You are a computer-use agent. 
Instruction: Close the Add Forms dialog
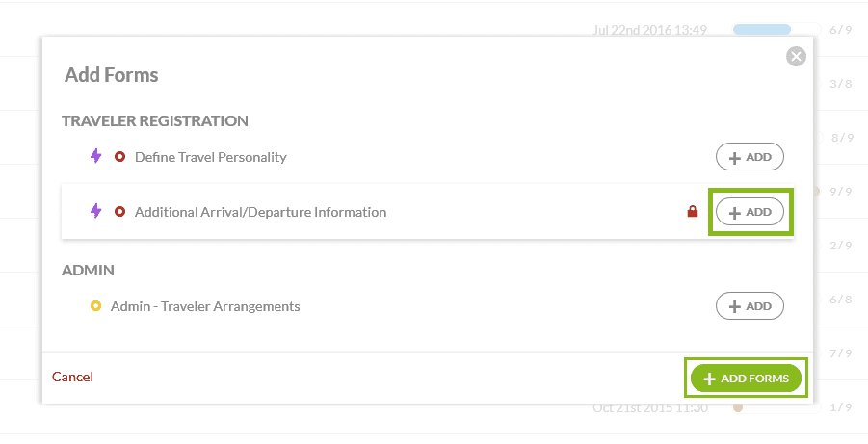tap(796, 57)
